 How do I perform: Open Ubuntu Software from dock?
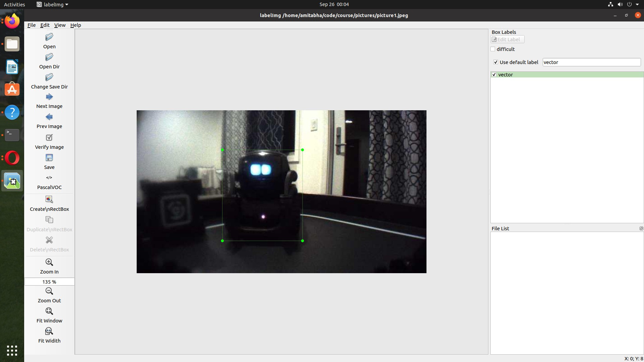[x=12, y=89]
